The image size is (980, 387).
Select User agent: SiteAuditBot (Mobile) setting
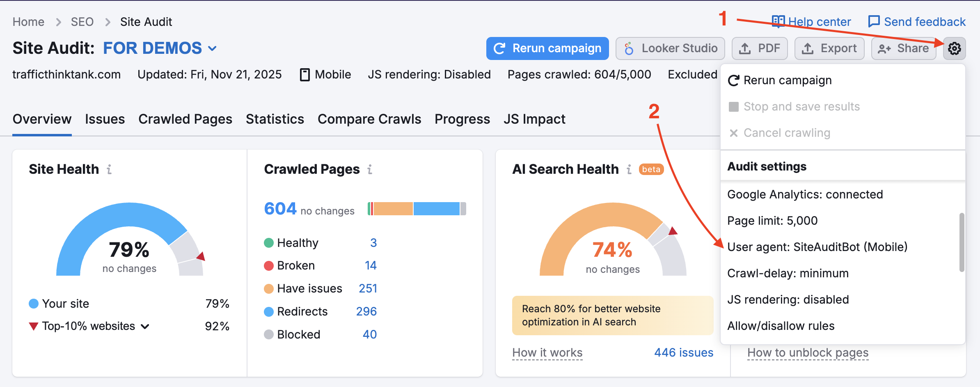click(x=817, y=247)
